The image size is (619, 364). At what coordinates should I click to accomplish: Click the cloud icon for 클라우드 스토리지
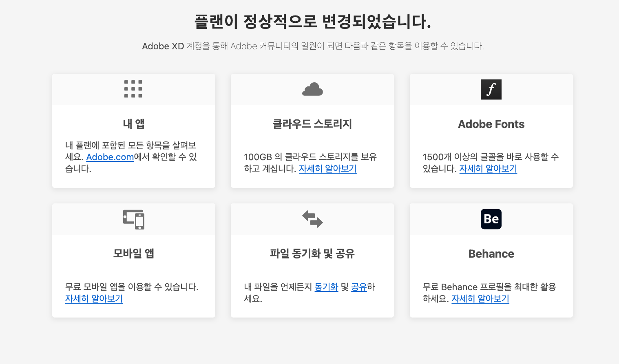point(312,89)
